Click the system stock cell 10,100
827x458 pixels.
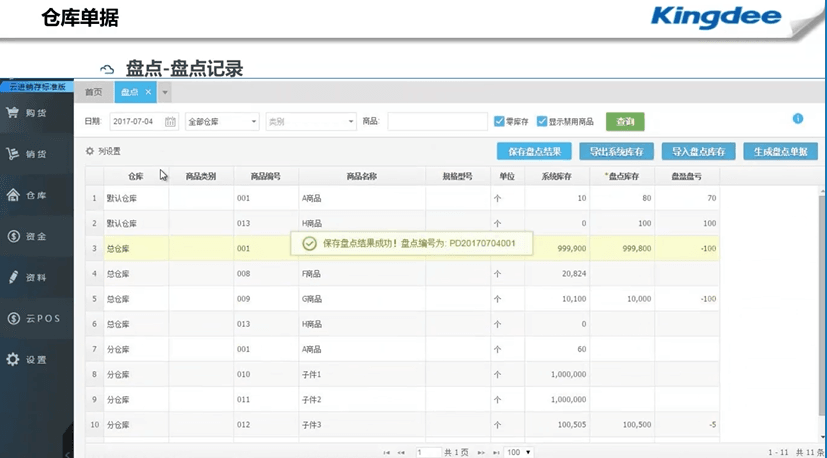click(557, 299)
